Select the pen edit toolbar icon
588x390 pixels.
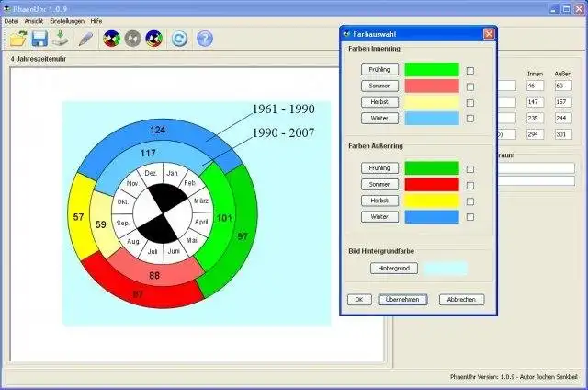pos(85,39)
